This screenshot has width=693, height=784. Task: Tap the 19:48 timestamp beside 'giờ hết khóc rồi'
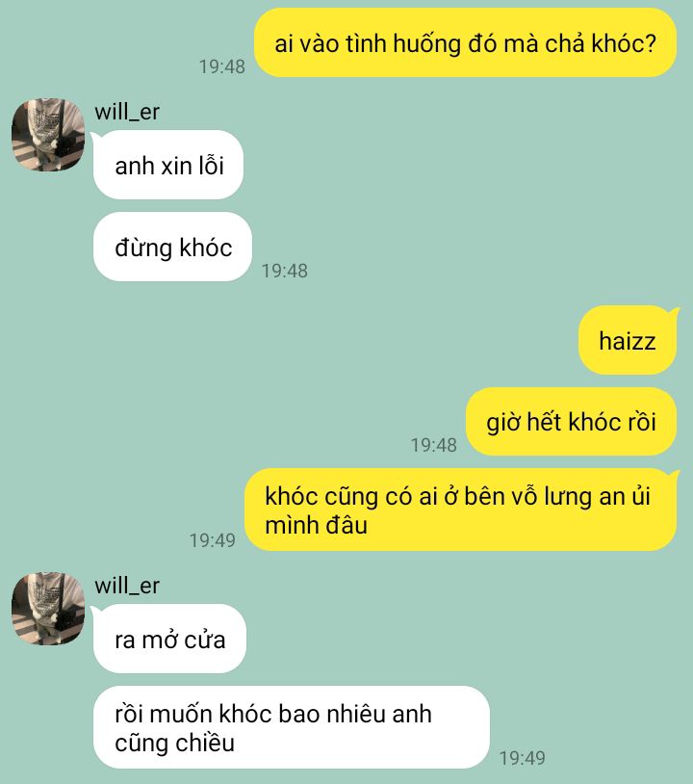pyautogui.click(x=434, y=445)
